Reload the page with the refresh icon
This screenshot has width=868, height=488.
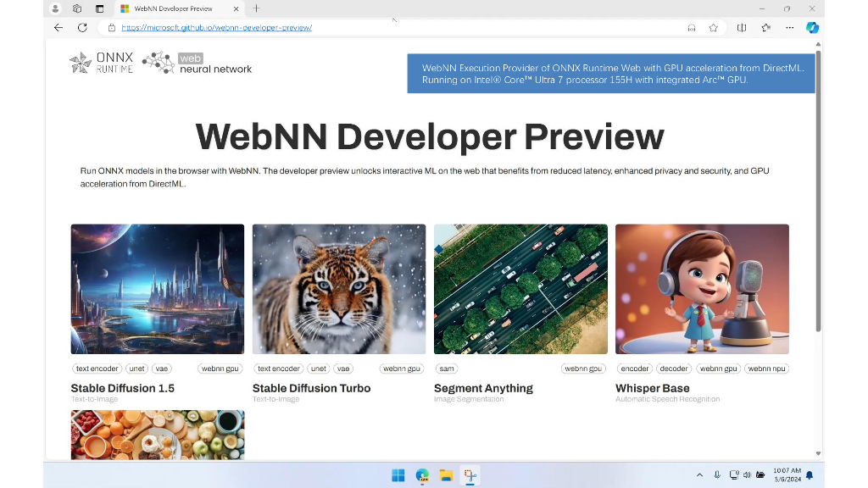[82, 28]
